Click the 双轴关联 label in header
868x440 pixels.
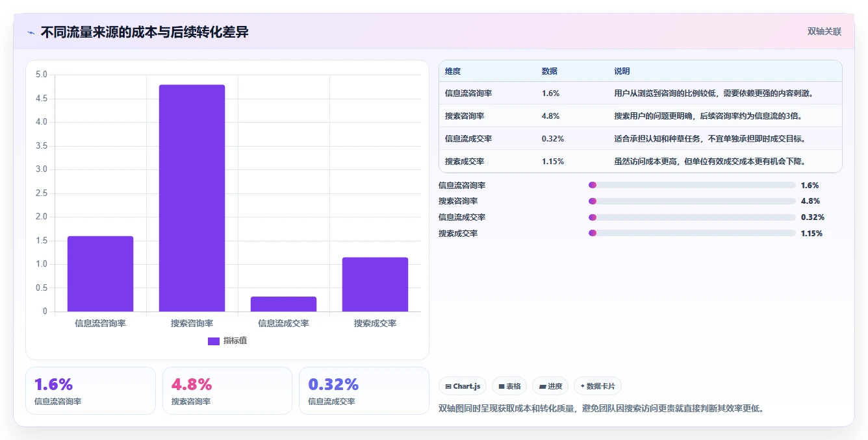tap(824, 31)
